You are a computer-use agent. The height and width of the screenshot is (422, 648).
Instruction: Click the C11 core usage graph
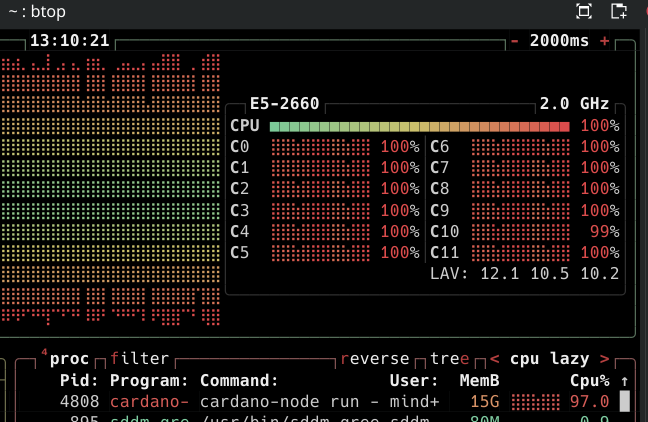tap(521, 253)
